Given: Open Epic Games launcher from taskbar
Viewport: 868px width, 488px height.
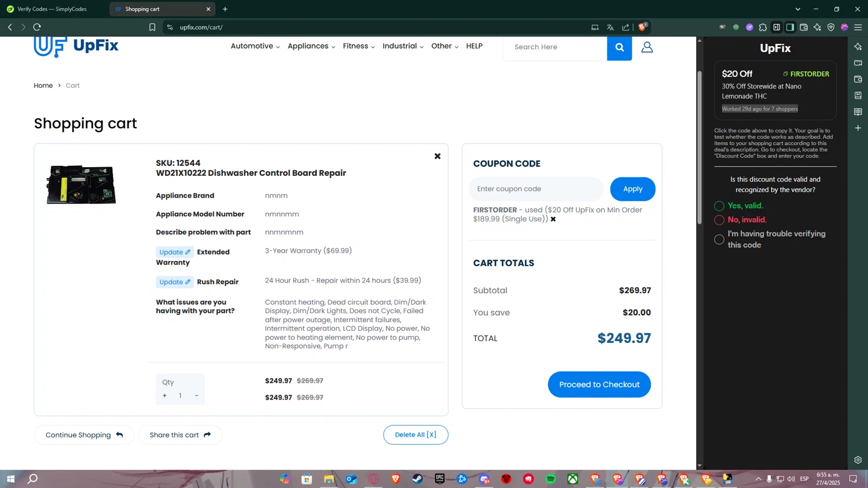Looking at the screenshot, I should pyautogui.click(x=440, y=479).
